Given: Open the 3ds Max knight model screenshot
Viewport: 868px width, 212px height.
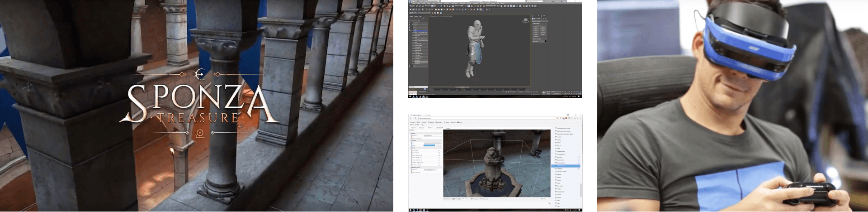Looking at the screenshot, I should point(495,49).
